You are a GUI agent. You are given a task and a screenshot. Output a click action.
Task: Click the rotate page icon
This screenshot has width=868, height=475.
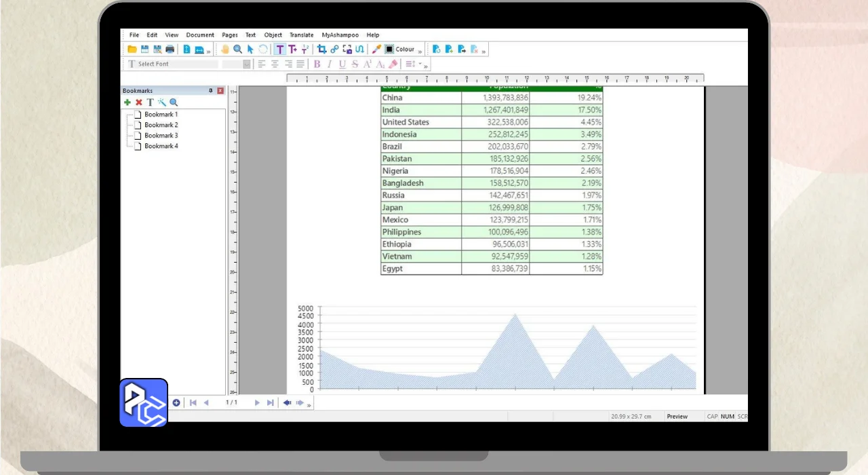437,49
